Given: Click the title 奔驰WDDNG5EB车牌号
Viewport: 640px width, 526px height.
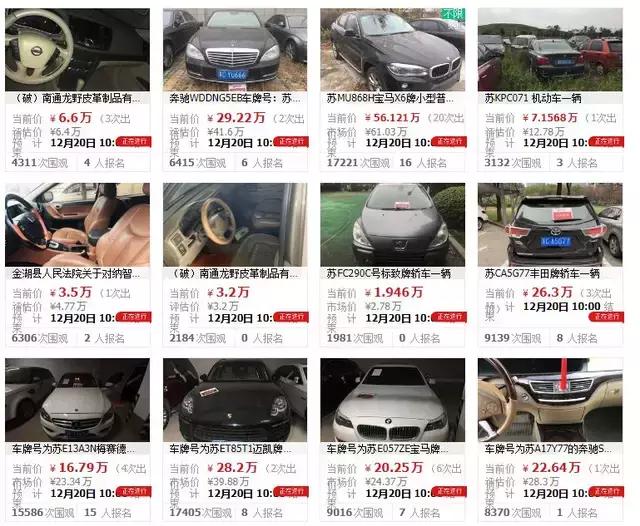Looking at the screenshot, I should (235, 98).
